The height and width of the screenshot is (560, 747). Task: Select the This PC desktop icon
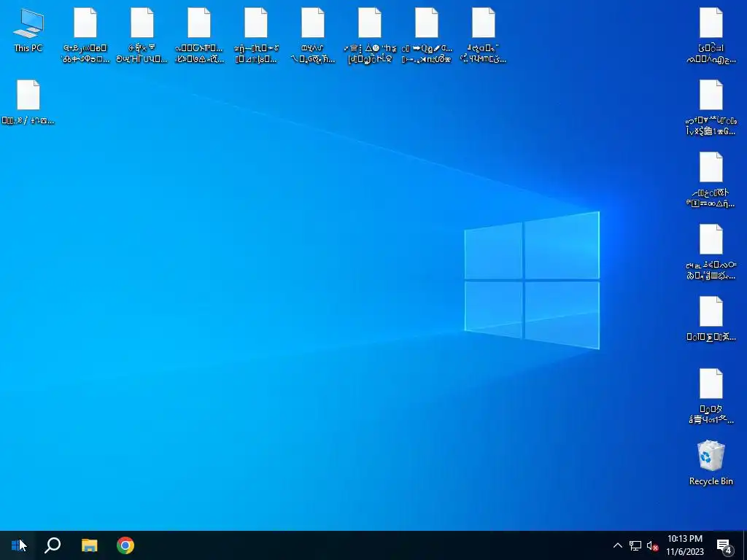[x=28, y=31]
